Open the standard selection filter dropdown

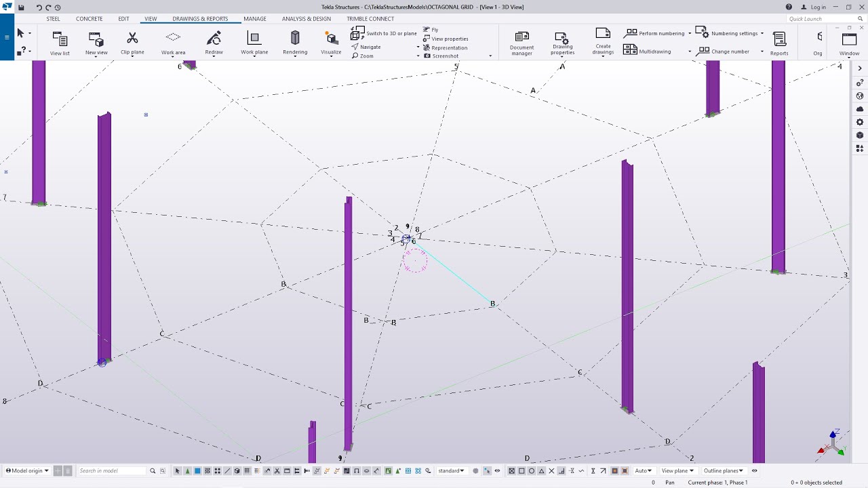pyautogui.click(x=452, y=471)
